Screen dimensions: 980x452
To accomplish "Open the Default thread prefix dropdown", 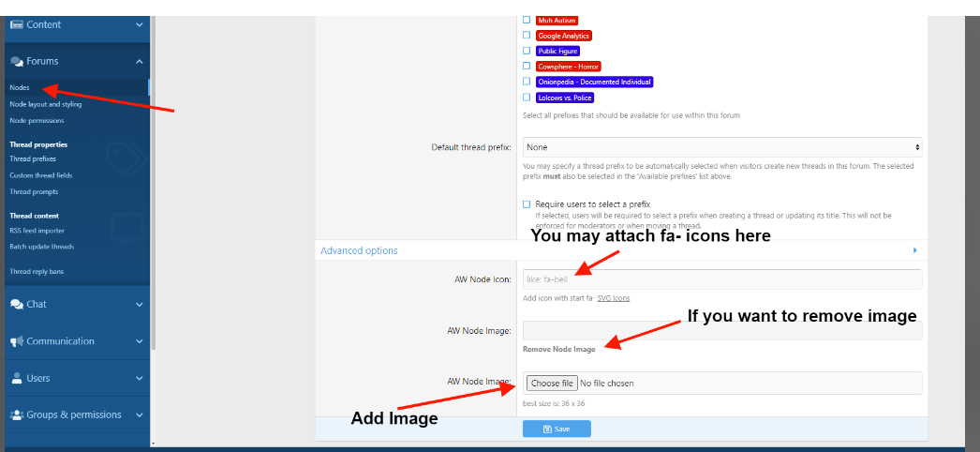I will [x=721, y=147].
